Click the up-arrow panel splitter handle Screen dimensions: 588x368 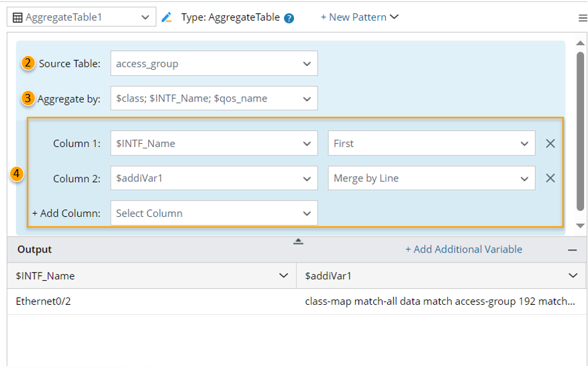[x=299, y=241]
